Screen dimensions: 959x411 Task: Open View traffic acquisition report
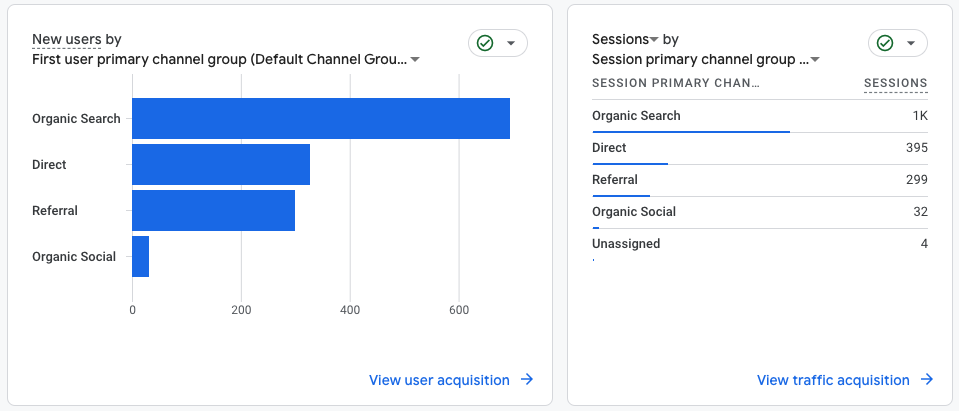[833, 380]
